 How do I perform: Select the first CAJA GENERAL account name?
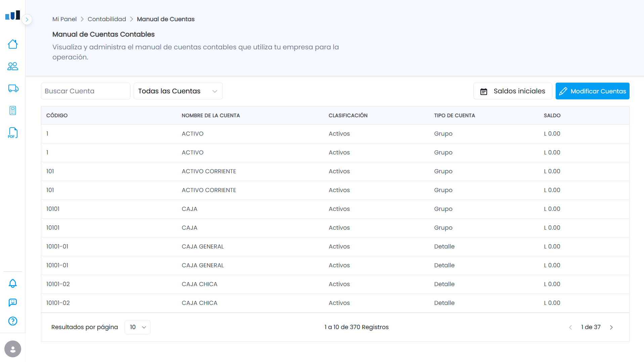203,246
